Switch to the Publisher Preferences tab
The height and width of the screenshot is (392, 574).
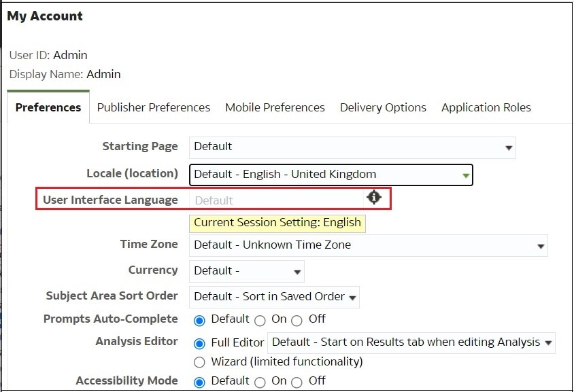click(x=154, y=107)
